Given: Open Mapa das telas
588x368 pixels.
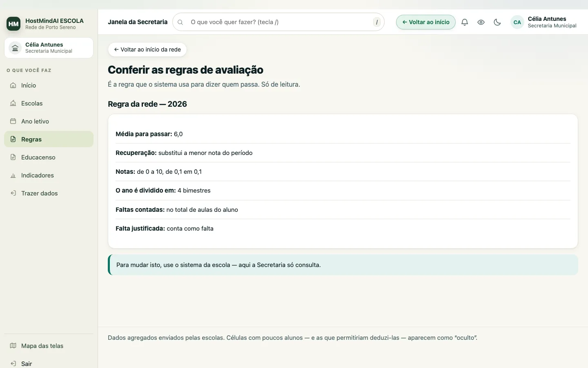Looking at the screenshot, I should pos(49,346).
